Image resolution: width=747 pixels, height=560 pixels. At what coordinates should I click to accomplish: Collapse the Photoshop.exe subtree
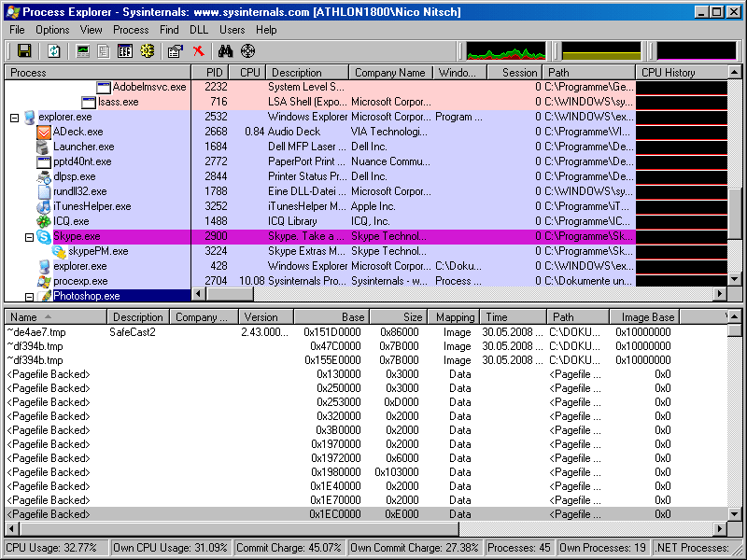tap(30, 297)
